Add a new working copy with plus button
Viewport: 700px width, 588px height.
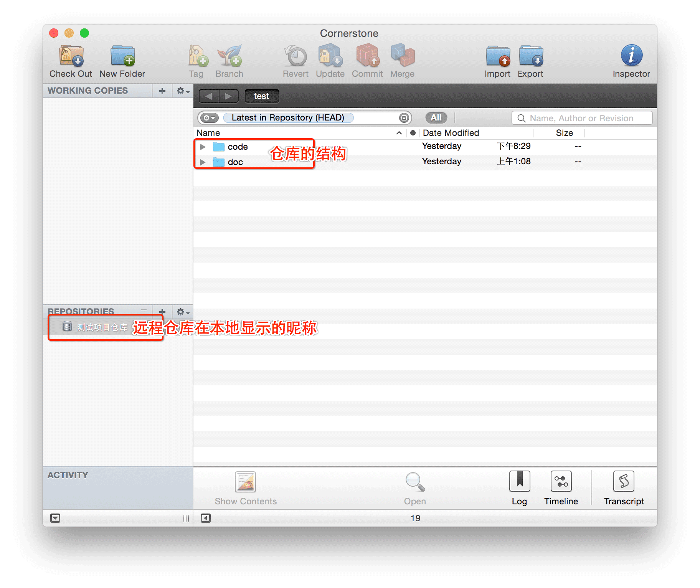[162, 91]
